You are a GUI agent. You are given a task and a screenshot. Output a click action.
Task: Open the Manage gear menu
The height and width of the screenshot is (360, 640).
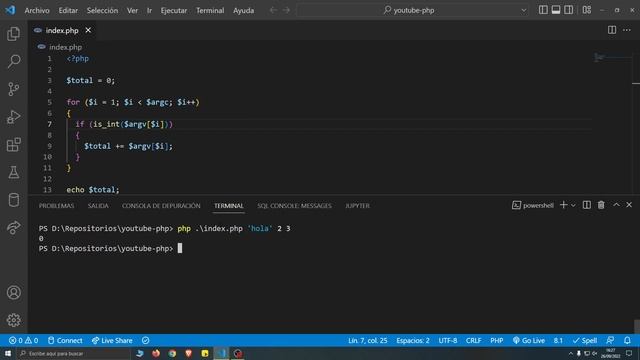(13, 320)
